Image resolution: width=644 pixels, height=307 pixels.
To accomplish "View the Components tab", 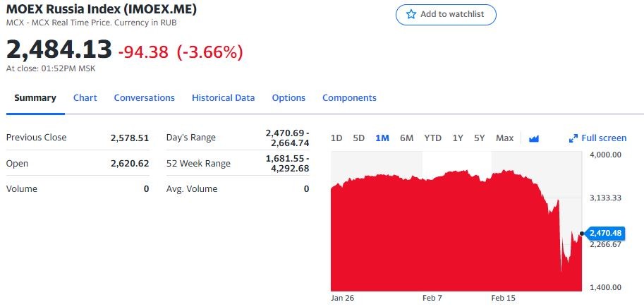I will point(349,98).
